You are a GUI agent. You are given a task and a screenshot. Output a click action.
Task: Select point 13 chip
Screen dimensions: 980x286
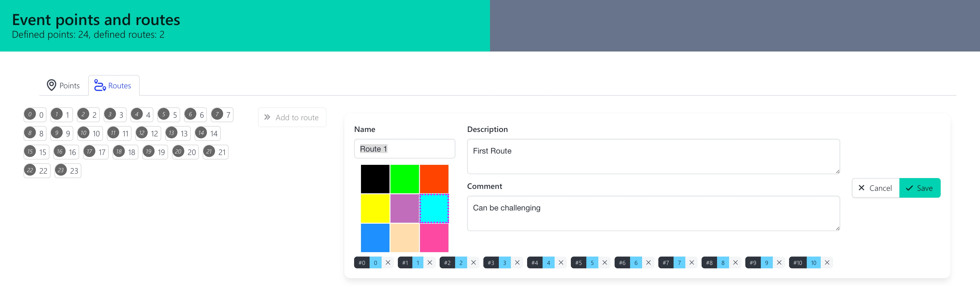pyautogui.click(x=178, y=133)
